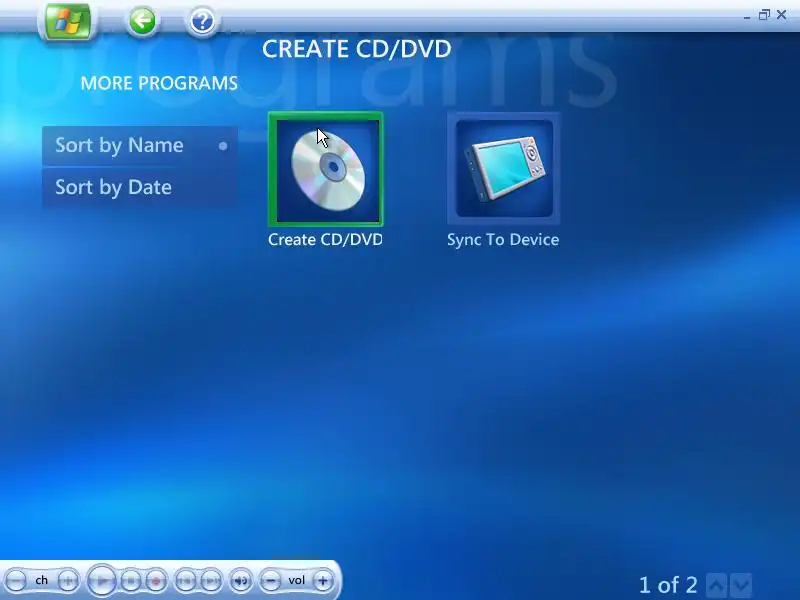Open the green Windows Media Center start button

(67, 21)
